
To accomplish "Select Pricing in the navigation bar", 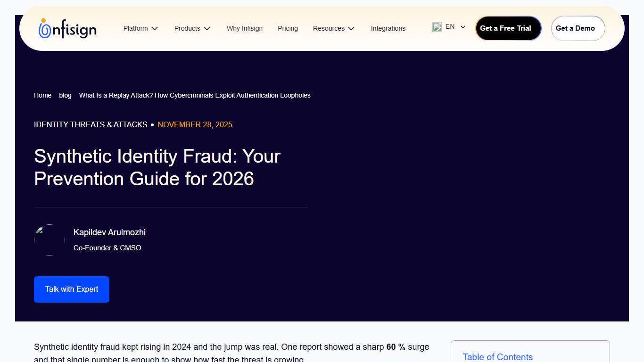I will pos(288,28).
